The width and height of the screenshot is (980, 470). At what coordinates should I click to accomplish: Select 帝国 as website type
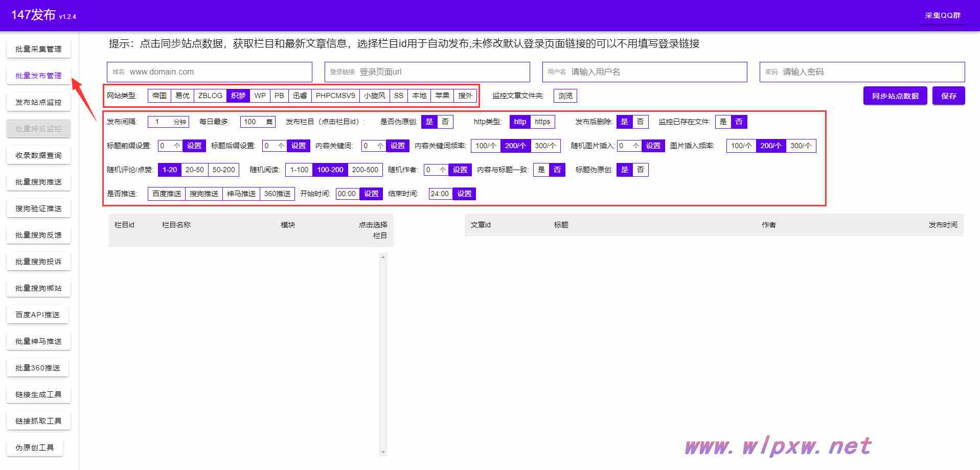pos(159,96)
